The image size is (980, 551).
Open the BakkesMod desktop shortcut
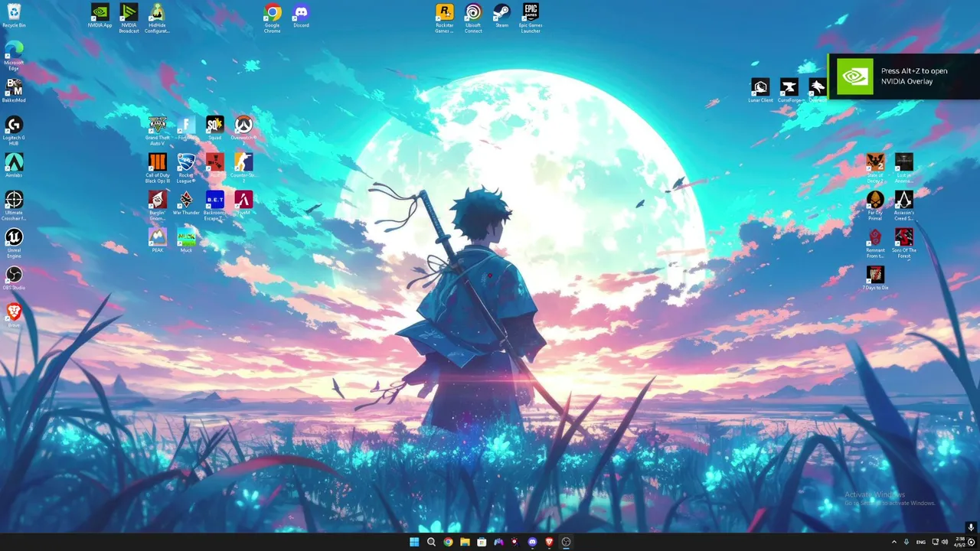(14, 90)
